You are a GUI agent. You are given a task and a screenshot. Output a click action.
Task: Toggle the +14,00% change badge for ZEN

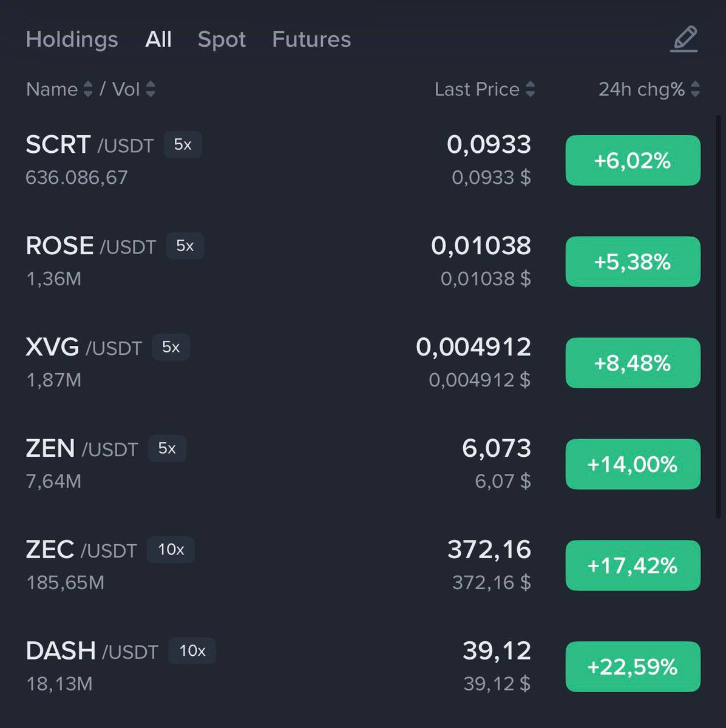click(x=633, y=464)
